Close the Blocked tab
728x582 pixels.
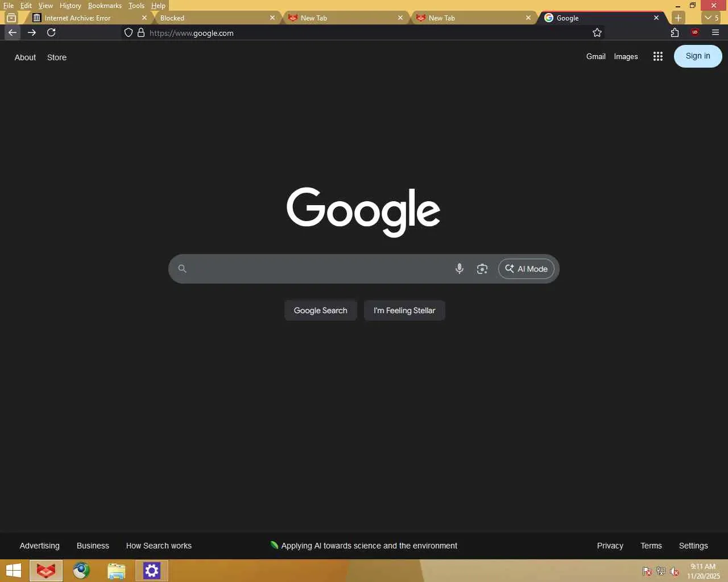272,18
